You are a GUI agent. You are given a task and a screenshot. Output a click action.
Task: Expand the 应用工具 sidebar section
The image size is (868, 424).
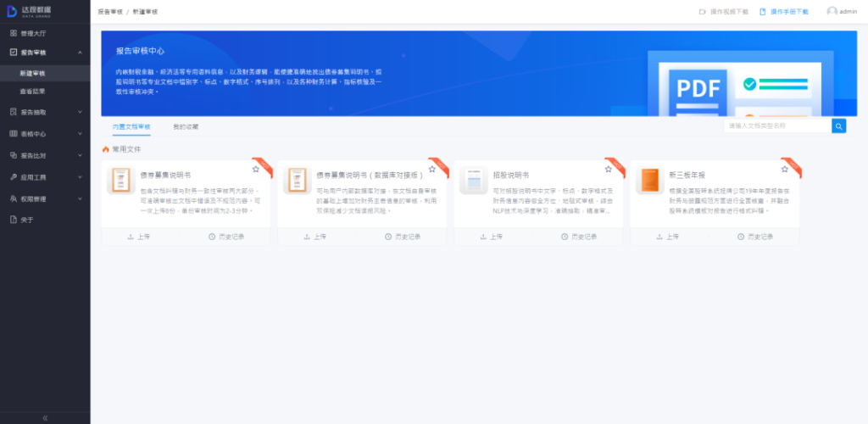[80, 177]
